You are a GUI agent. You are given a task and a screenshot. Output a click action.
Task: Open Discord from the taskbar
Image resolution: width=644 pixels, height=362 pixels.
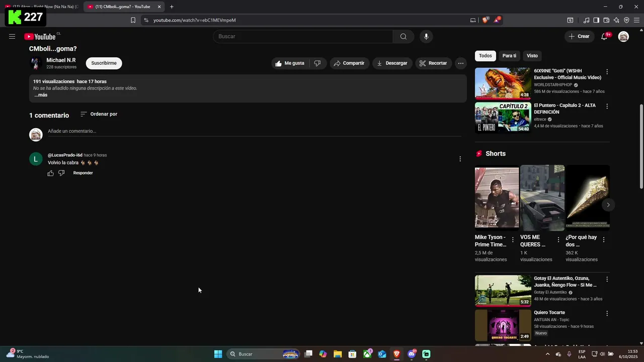coord(412,354)
